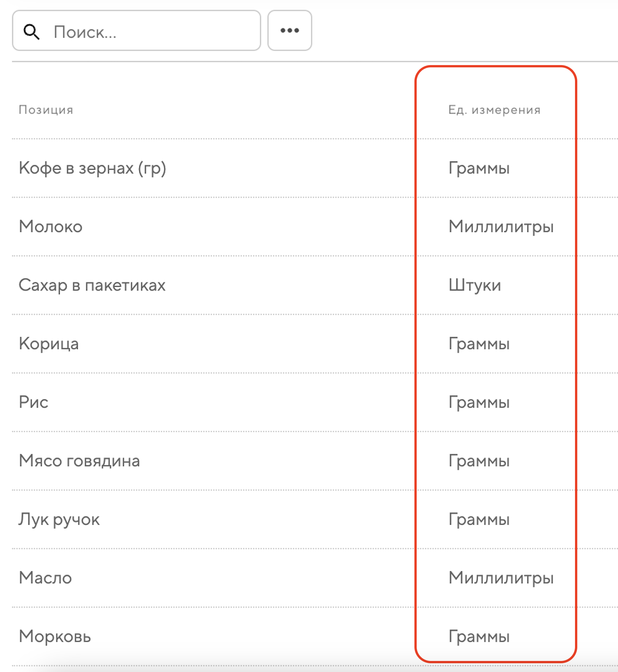Viewport: 618px width, 672px height.
Task: Open the Мясо говядина item
Action: tap(80, 461)
